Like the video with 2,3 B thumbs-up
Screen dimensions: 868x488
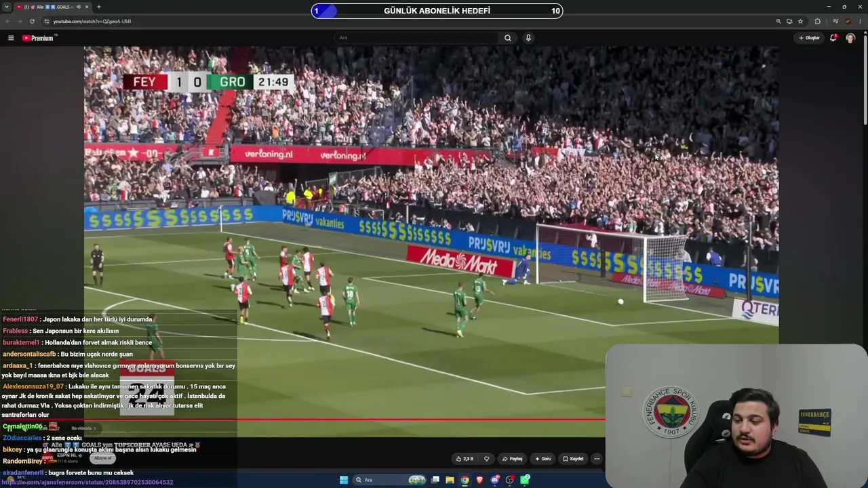[x=465, y=459]
